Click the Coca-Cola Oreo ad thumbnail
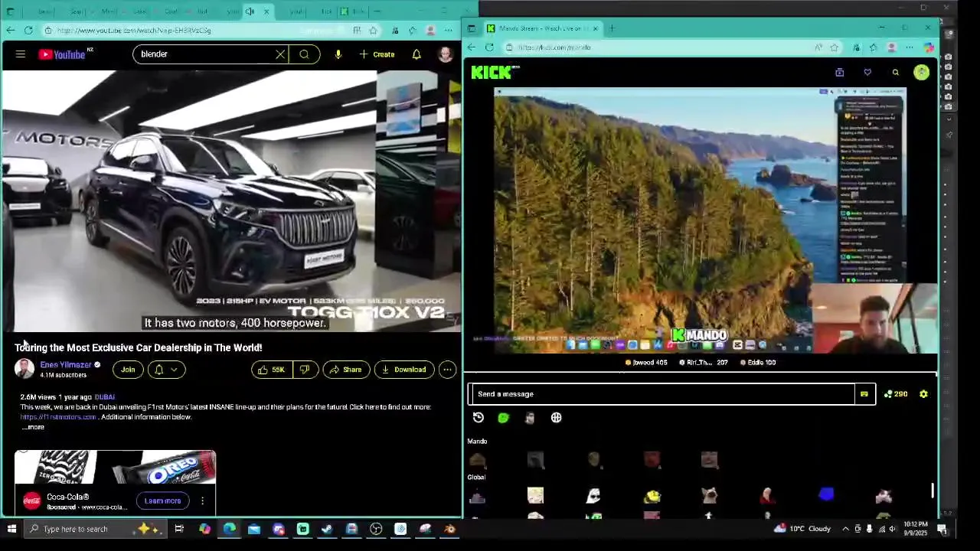The height and width of the screenshot is (551, 980). [115, 468]
